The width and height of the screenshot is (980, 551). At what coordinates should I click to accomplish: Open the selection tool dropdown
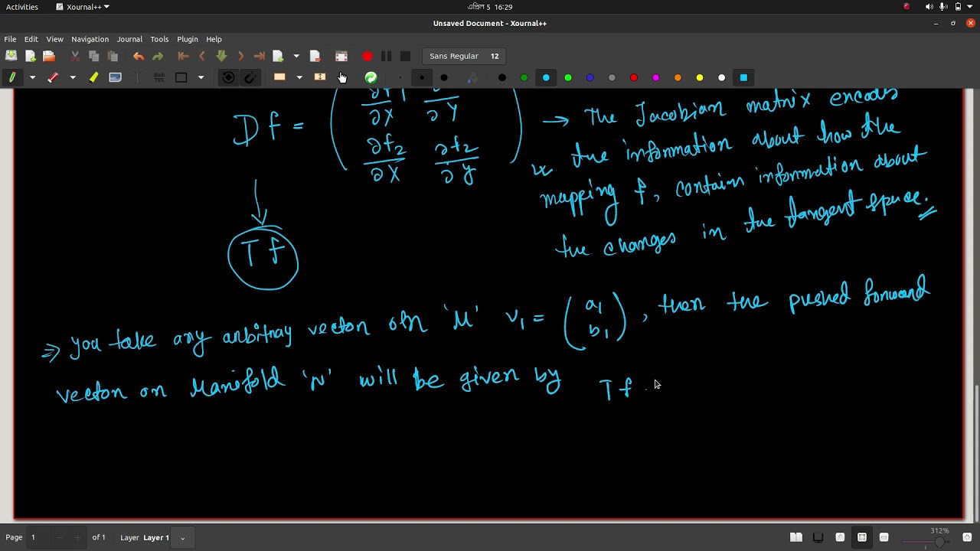click(x=299, y=77)
